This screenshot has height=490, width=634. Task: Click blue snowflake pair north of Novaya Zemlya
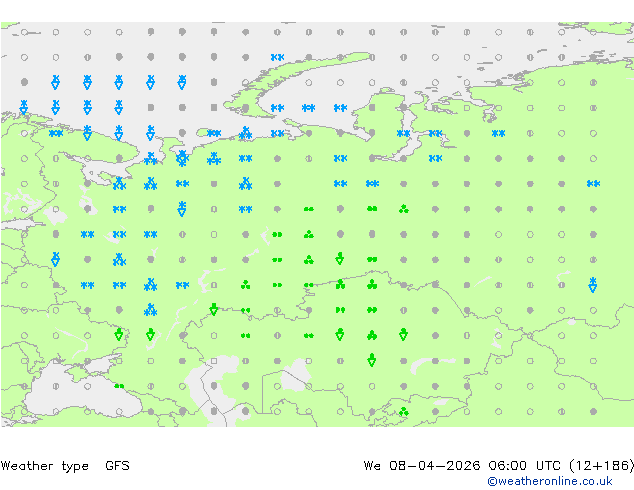tap(277, 57)
